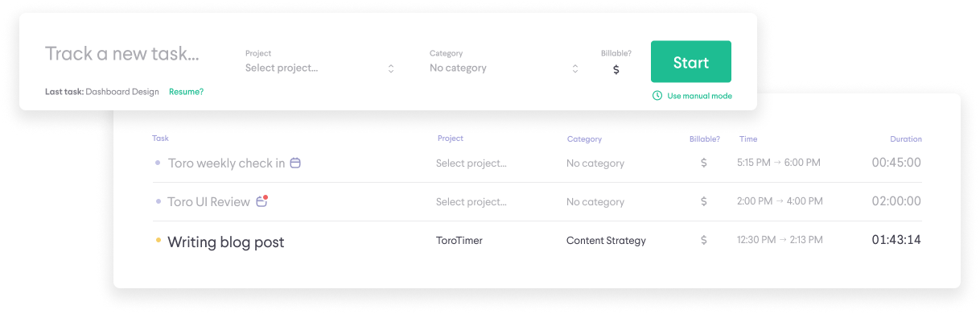
Task: Open Select project for Toro weekly check in
Action: 471,163
